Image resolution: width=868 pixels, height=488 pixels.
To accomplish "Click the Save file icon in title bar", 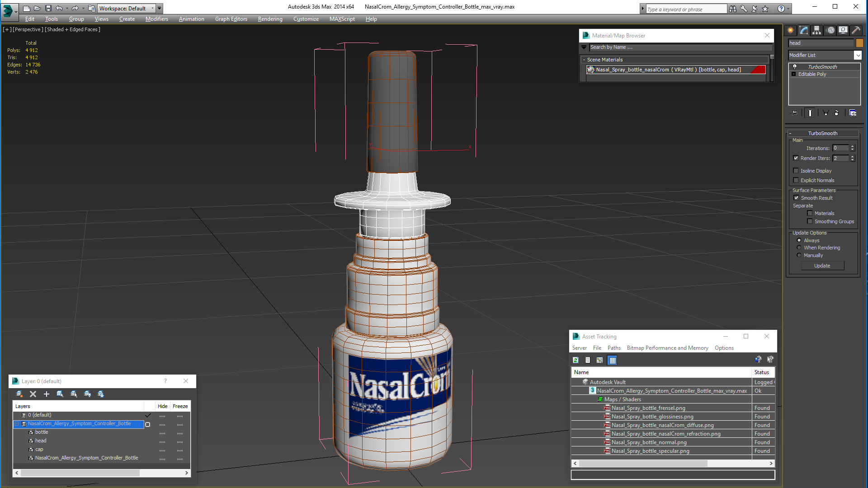I will tap(48, 8).
